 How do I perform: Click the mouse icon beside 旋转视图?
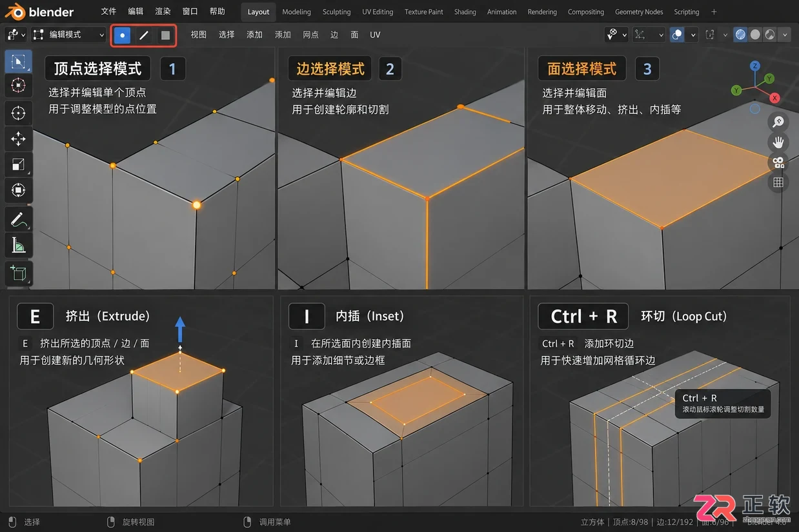(110, 522)
